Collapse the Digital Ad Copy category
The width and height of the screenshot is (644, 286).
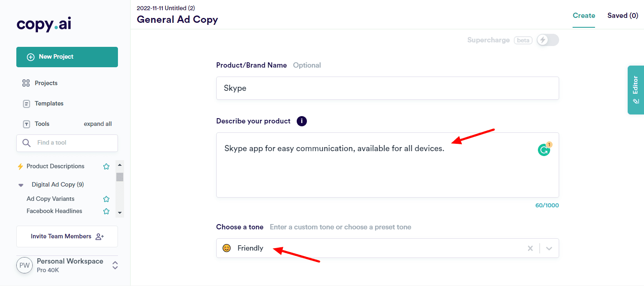point(21,185)
